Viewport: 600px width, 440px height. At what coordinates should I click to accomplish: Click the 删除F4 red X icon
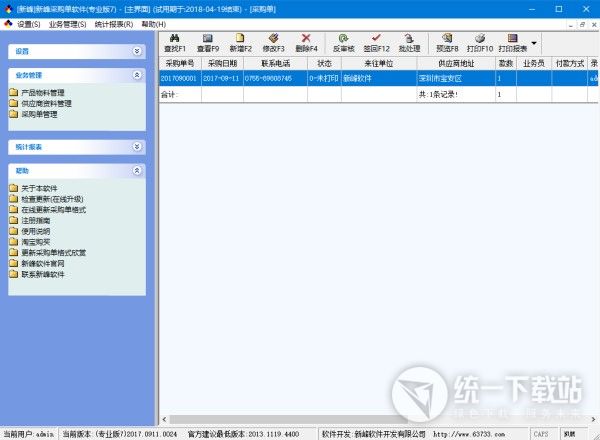(x=306, y=38)
